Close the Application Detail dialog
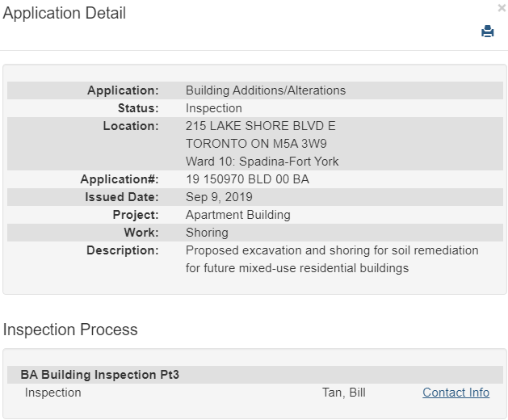The height and width of the screenshot is (420, 508). coord(502,8)
